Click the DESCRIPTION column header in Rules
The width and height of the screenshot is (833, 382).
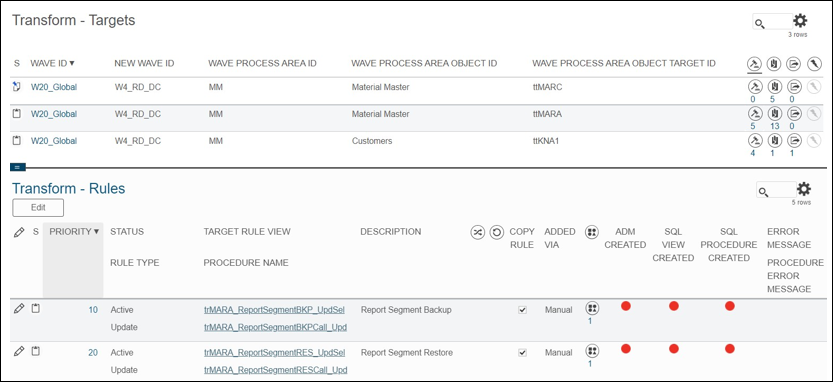(390, 232)
